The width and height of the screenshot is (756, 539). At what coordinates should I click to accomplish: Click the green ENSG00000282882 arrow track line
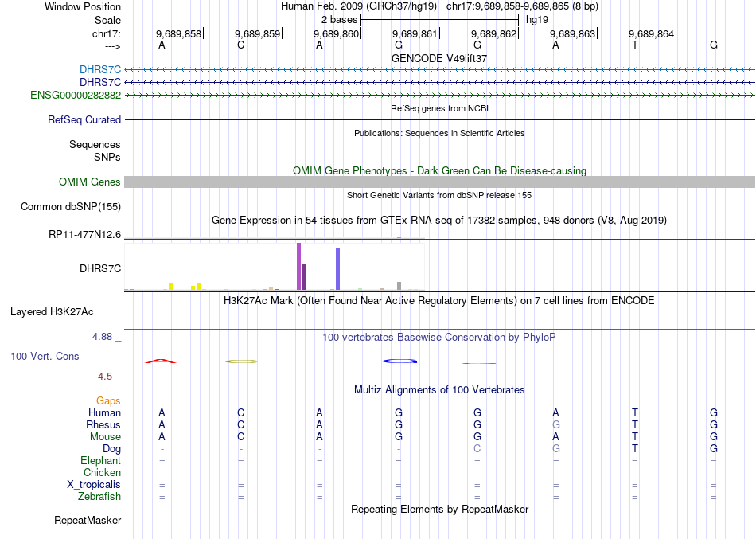click(x=440, y=95)
